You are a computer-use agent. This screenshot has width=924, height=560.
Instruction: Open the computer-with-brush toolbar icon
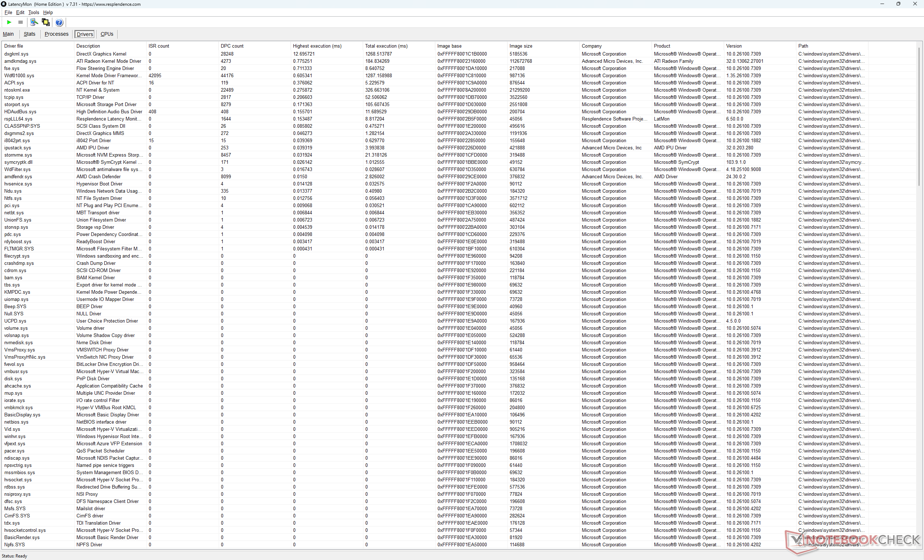pos(34,22)
